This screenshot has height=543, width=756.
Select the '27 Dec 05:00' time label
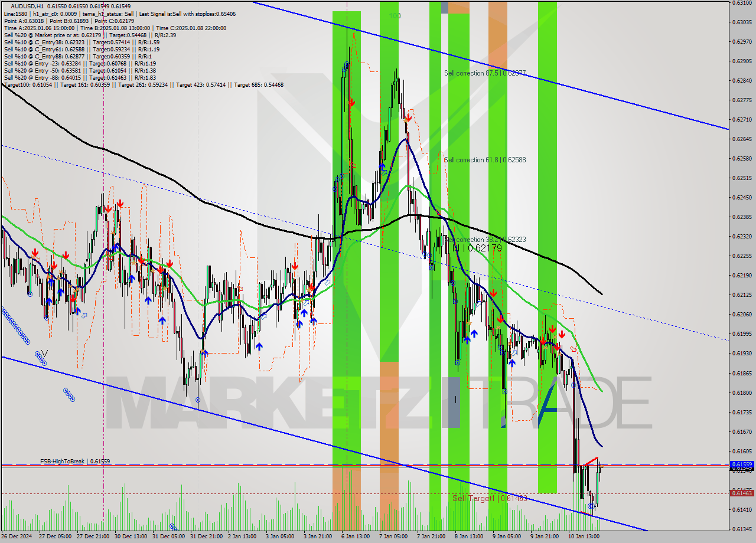pyautogui.click(x=55, y=537)
